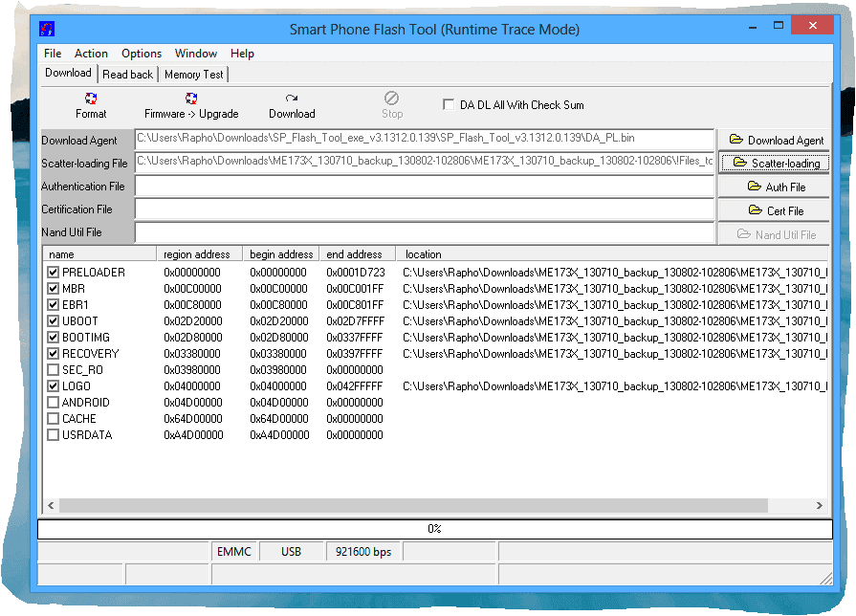Minimize the Smart Phone Flash Tool window
Viewport: 856px width, 616px height.
click(753, 26)
